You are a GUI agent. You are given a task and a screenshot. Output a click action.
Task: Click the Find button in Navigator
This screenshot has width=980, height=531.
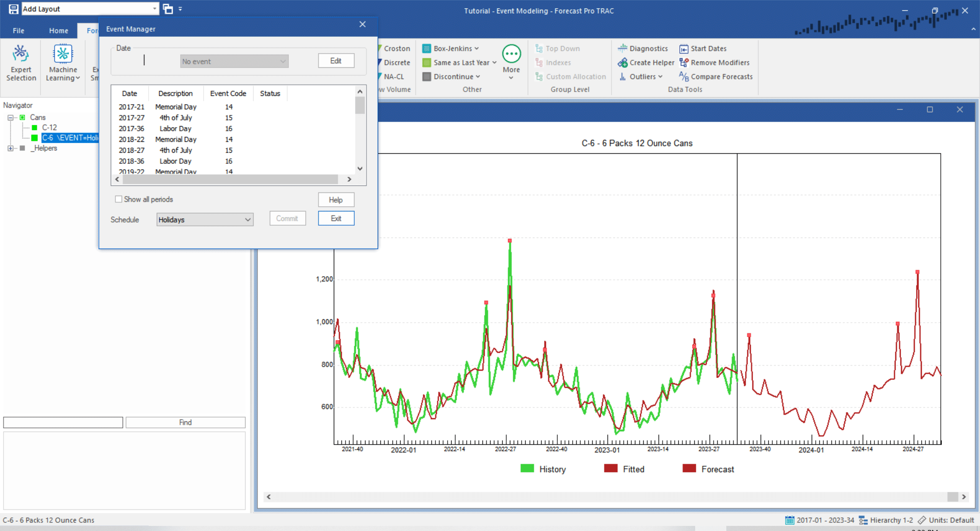coord(185,422)
